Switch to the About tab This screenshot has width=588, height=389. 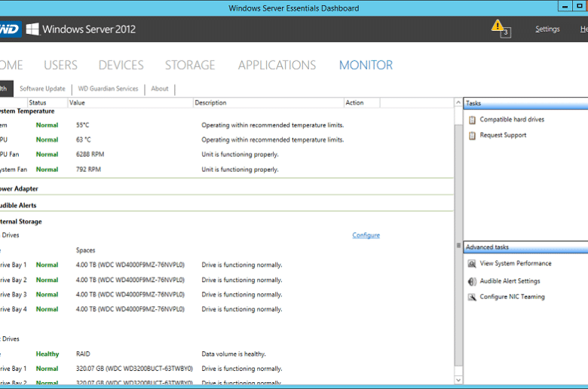point(160,89)
